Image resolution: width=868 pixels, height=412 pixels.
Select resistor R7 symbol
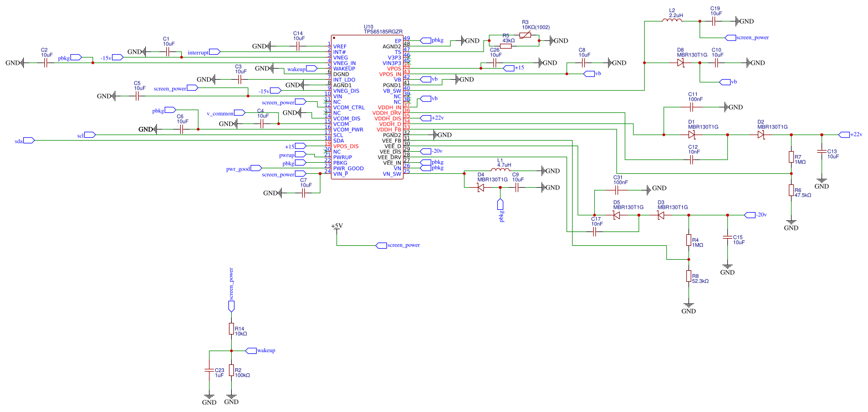791,157
